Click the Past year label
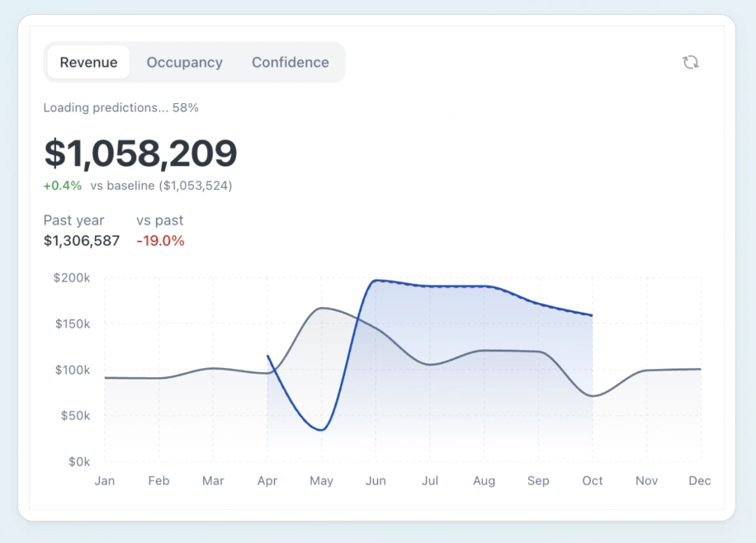756x543 pixels. [73, 220]
